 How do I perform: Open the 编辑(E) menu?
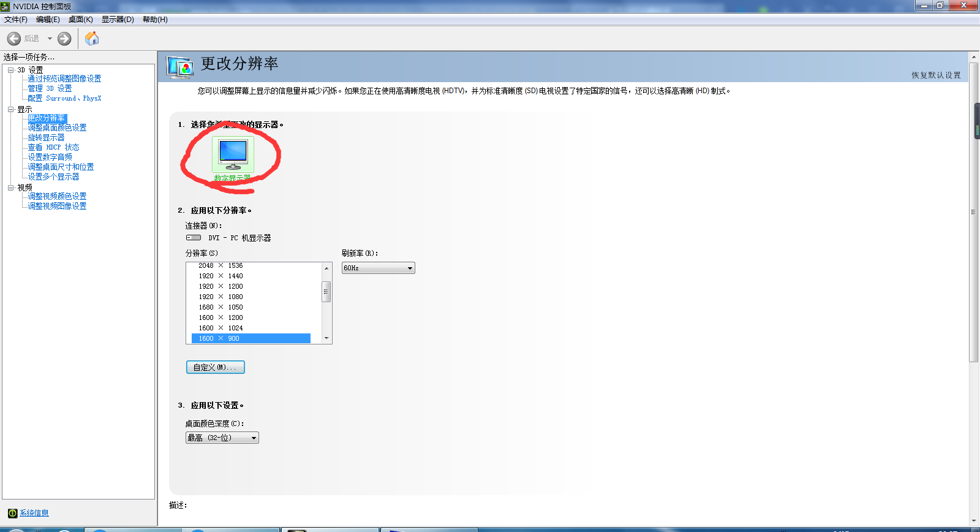pyautogui.click(x=48, y=20)
